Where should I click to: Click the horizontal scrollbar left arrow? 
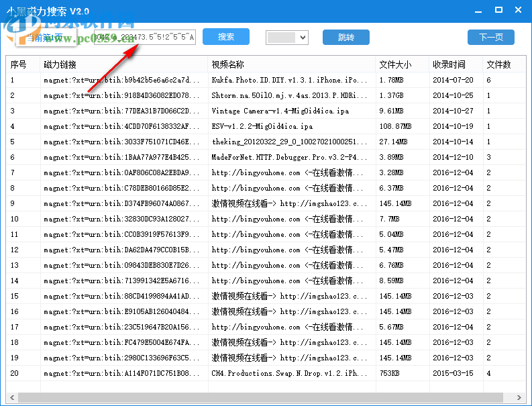click(12, 397)
